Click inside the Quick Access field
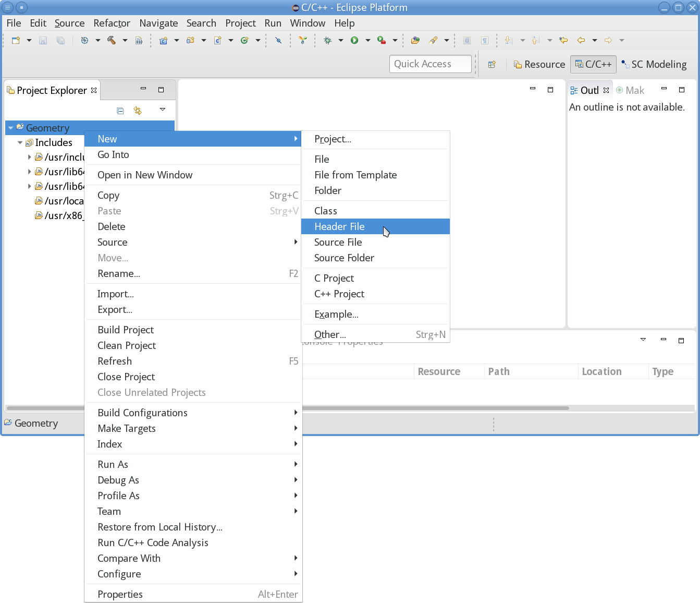This screenshot has width=700, height=603. point(430,64)
